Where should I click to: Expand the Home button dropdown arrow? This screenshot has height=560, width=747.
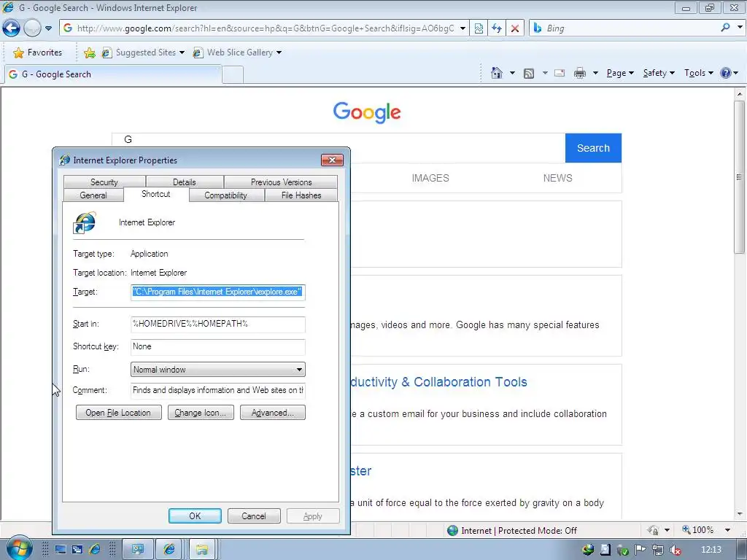(x=512, y=73)
